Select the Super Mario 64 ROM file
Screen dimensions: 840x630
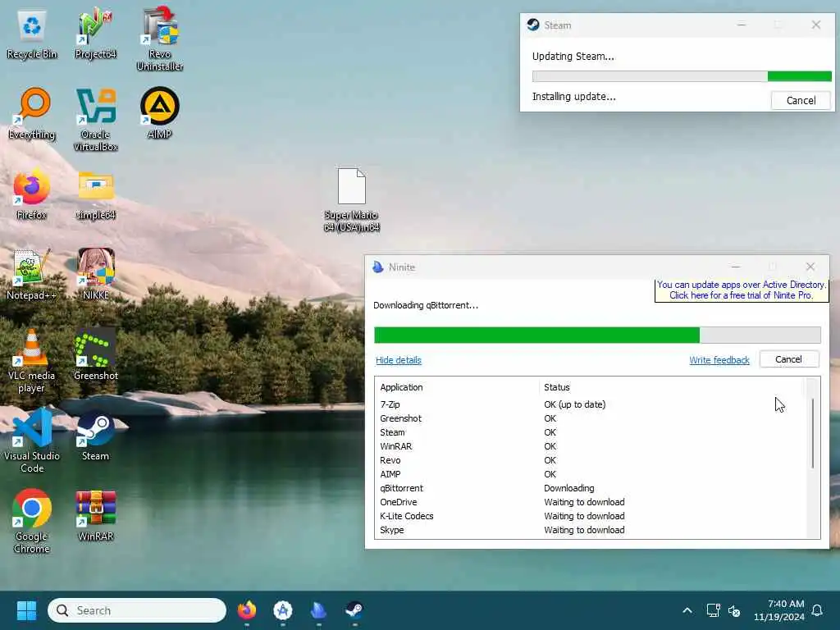pos(351,199)
